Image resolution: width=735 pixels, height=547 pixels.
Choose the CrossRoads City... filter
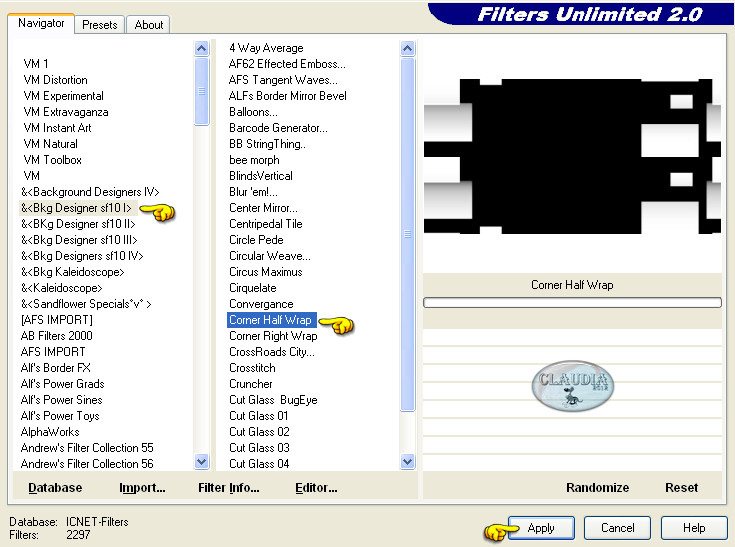[x=272, y=352]
